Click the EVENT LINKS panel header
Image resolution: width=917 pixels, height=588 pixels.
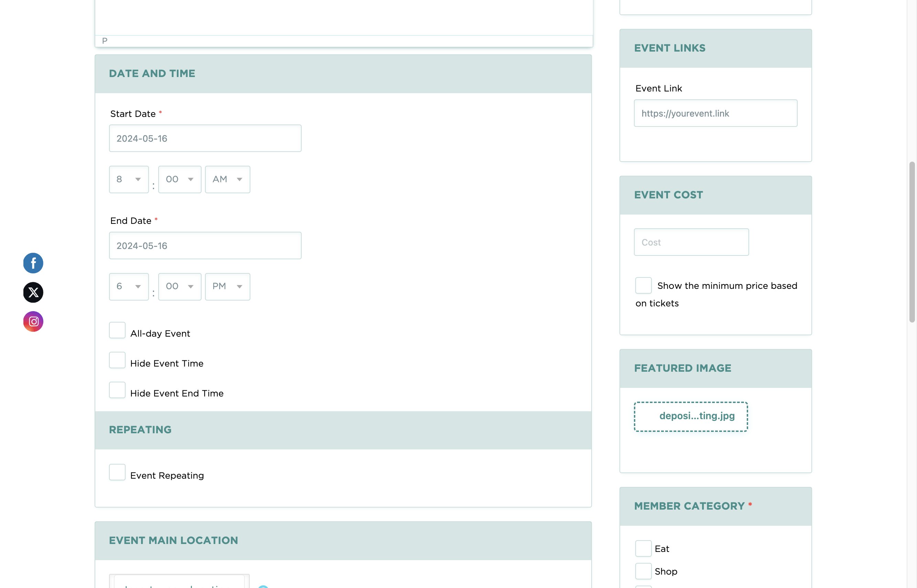pos(716,48)
